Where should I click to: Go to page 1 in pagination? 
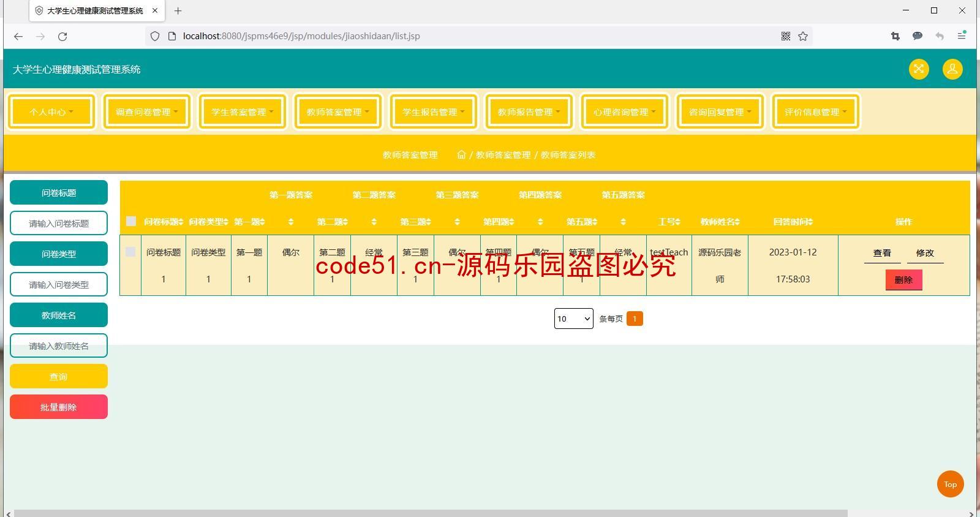[x=635, y=319]
